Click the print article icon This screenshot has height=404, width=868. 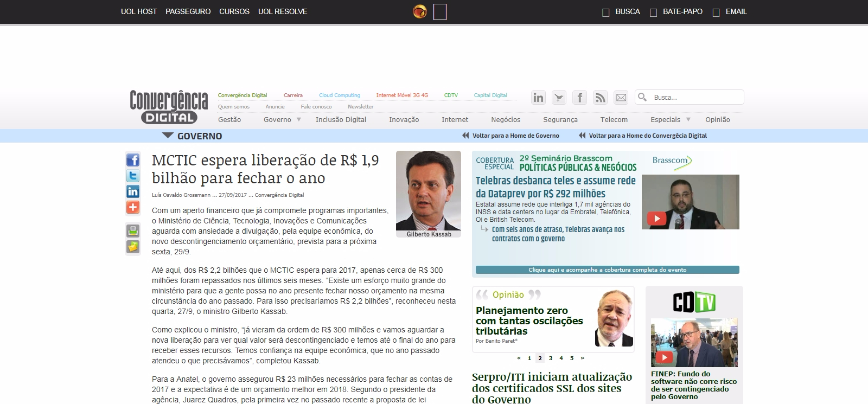click(133, 230)
